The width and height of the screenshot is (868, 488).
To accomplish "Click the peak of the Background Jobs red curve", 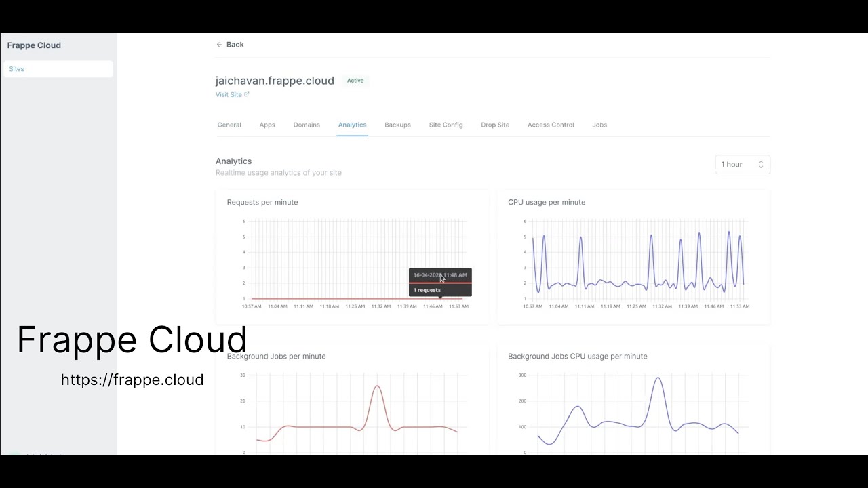I will click(378, 386).
